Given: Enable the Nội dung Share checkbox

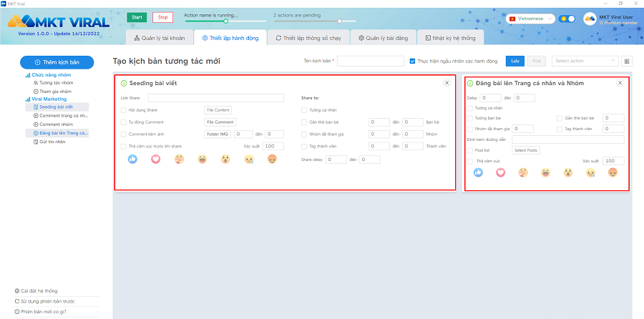Looking at the screenshot, I should click(x=124, y=110).
